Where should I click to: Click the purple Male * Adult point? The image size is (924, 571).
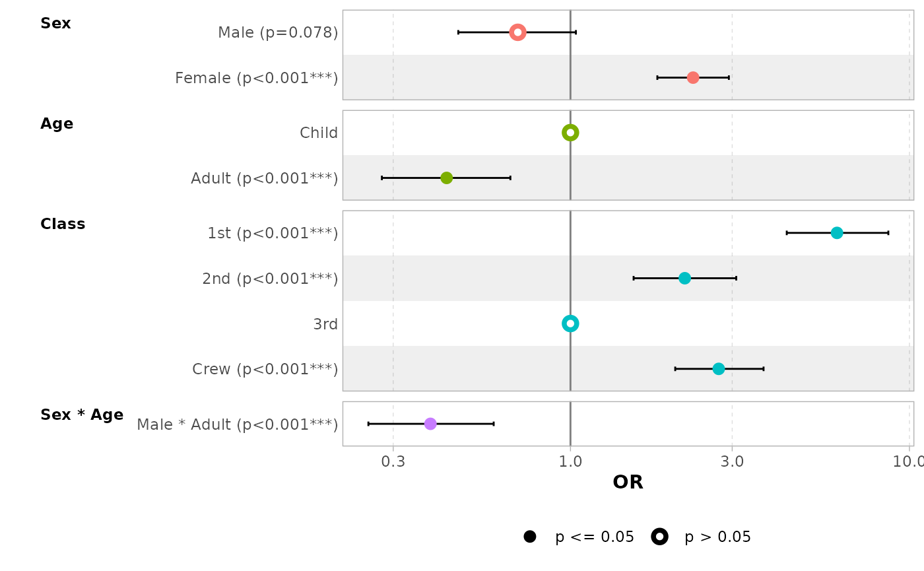point(430,424)
